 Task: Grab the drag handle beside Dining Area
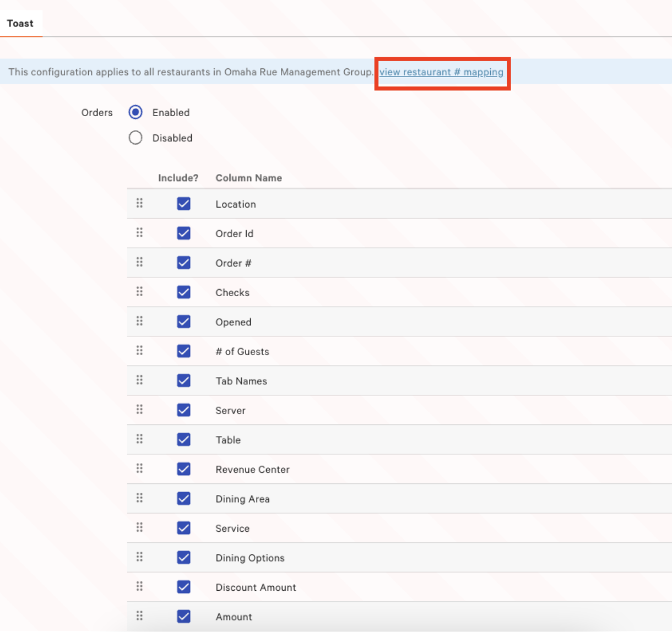point(139,498)
